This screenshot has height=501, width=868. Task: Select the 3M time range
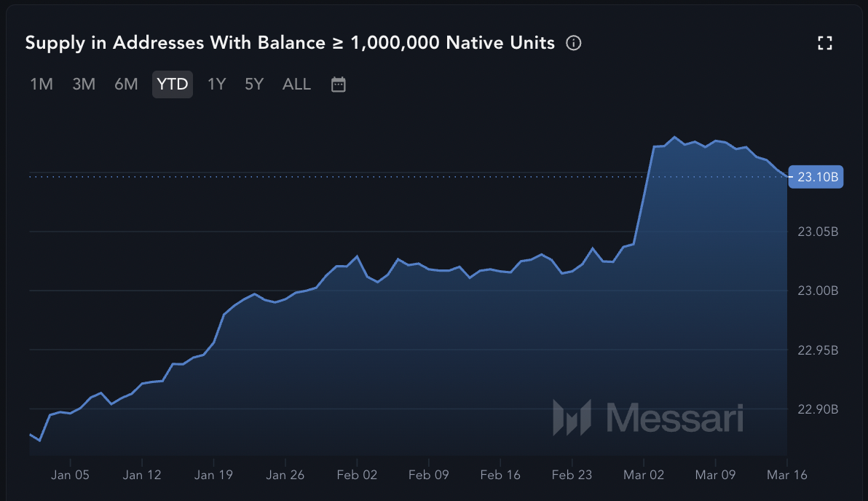point(84,84)
